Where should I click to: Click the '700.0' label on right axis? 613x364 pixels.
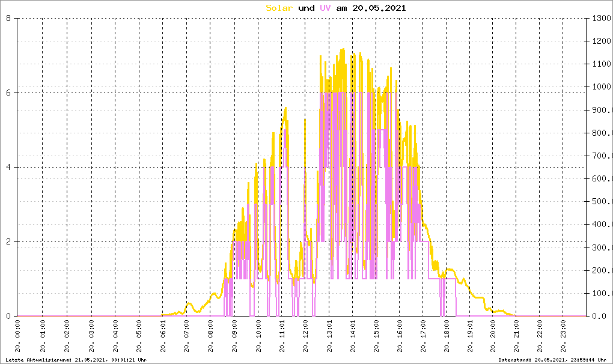point(602,156)
